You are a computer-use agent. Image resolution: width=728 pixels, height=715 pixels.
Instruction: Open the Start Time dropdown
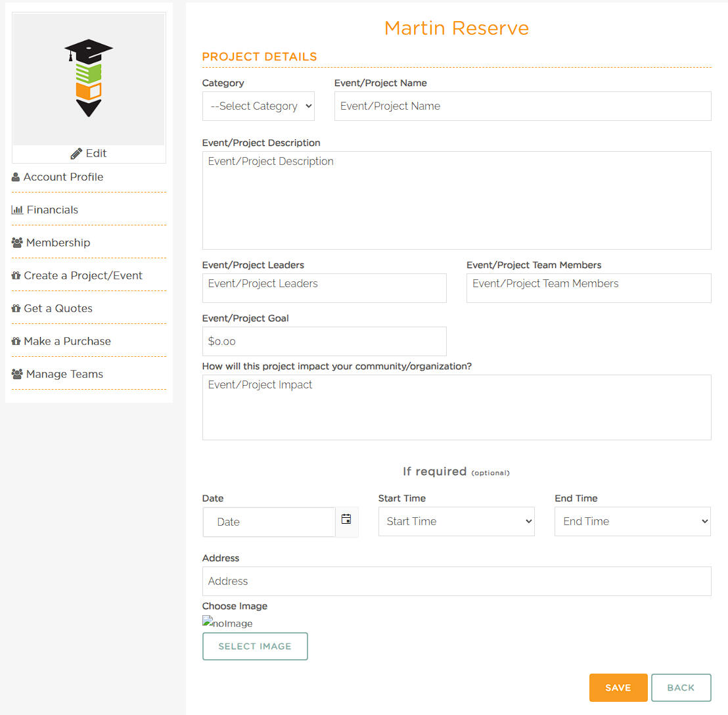click(456, 521)
